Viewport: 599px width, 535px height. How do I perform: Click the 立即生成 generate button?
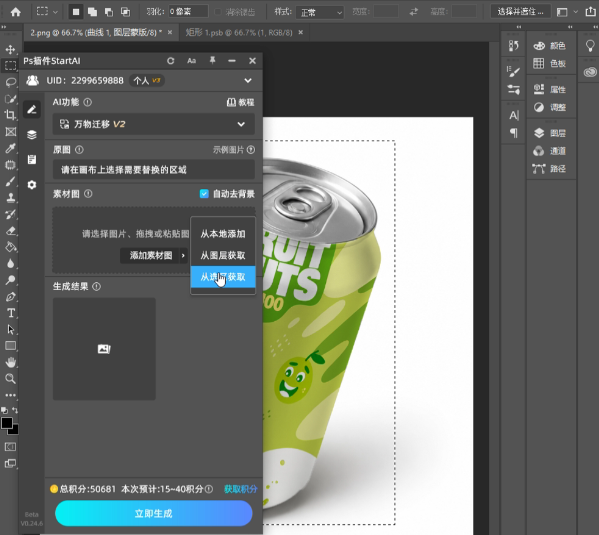click(x=154, y=513)
